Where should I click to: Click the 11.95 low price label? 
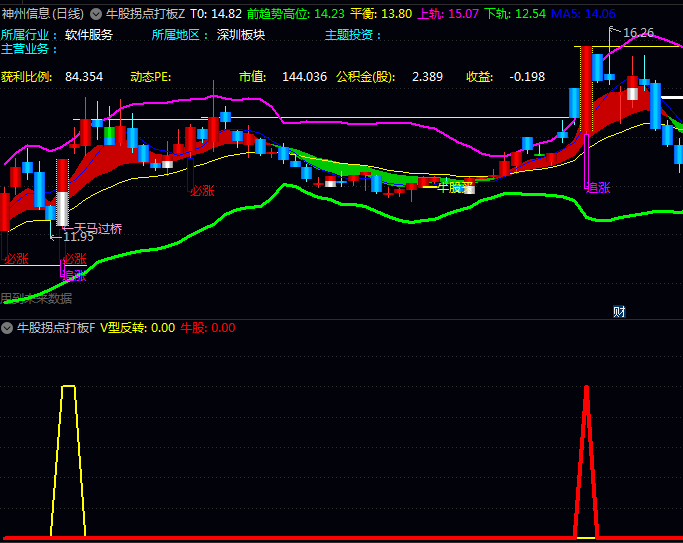[78, 237]
